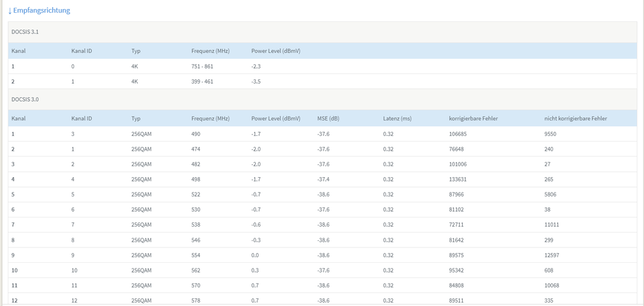Click the -2.3 power level value
Screen dimensions: 644x306
256,66
